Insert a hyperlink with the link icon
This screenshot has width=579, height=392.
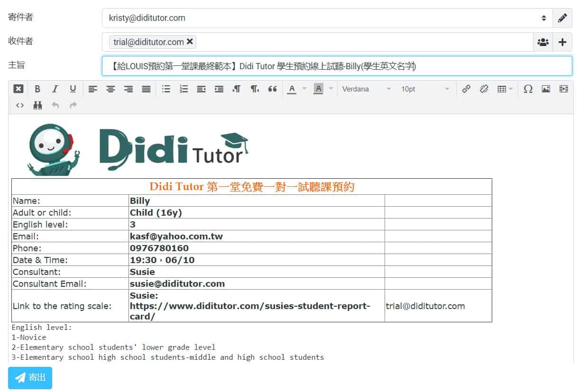click(466, 89)
